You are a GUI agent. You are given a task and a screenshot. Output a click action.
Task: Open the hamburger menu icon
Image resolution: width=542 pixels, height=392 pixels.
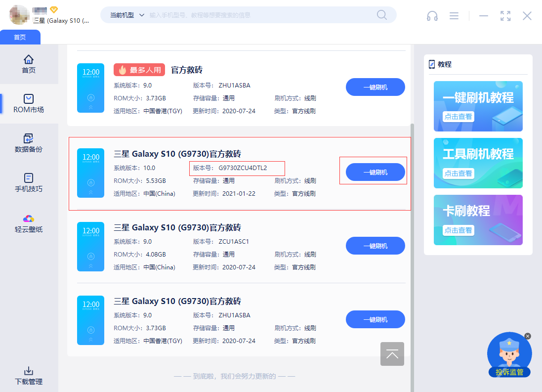[454, 16]
